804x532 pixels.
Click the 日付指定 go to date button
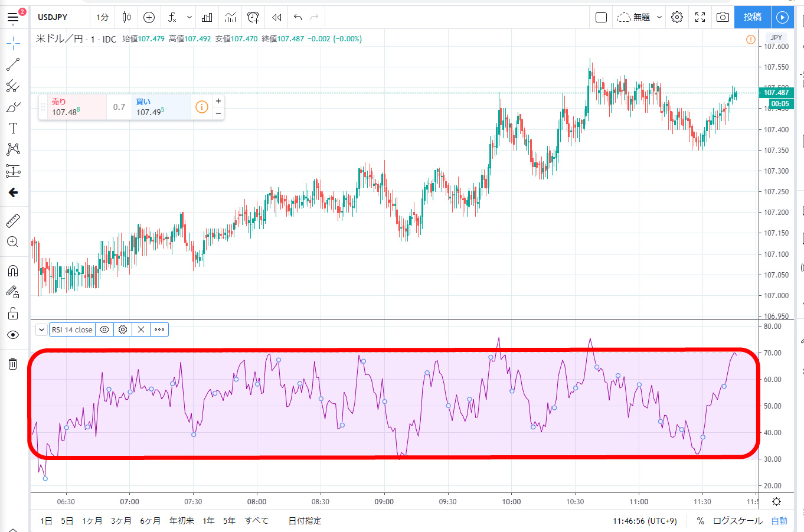point(305,521)
